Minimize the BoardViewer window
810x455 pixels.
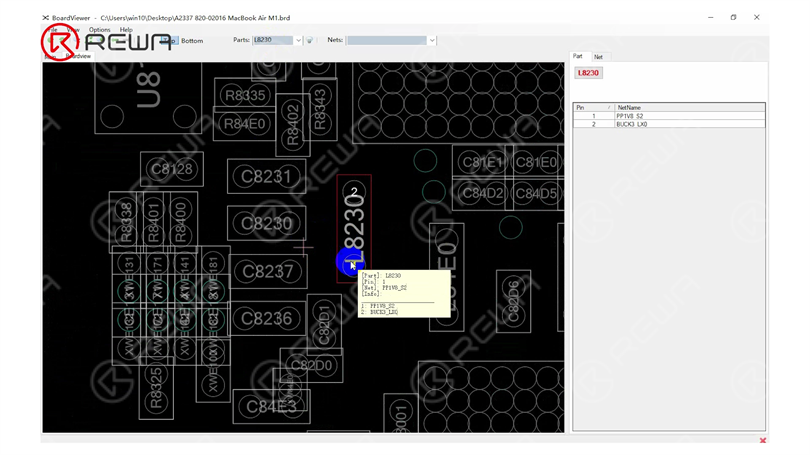click(710, 18)
